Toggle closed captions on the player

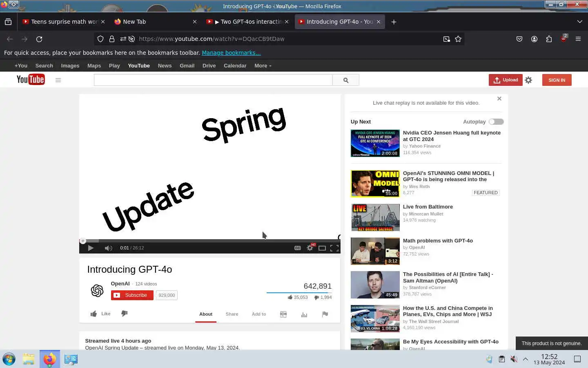coord(298,248)
